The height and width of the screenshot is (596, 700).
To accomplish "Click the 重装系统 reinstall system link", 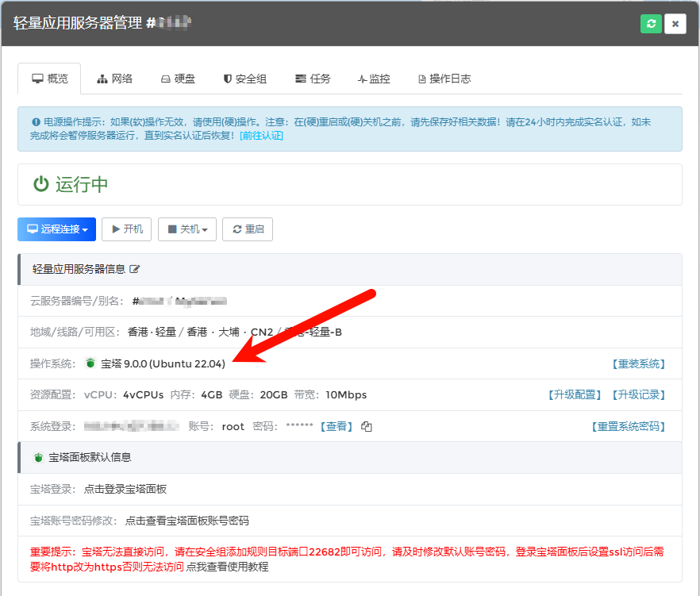I will pos(639,363).
